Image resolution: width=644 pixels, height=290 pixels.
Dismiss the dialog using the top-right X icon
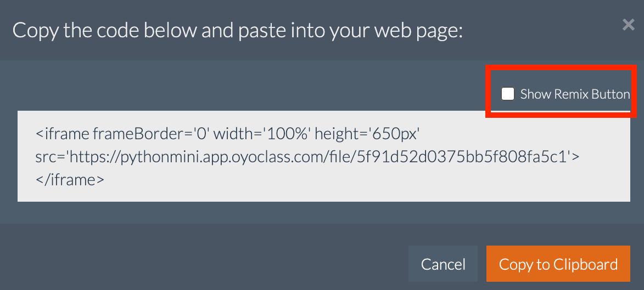[x=628, y=25]
